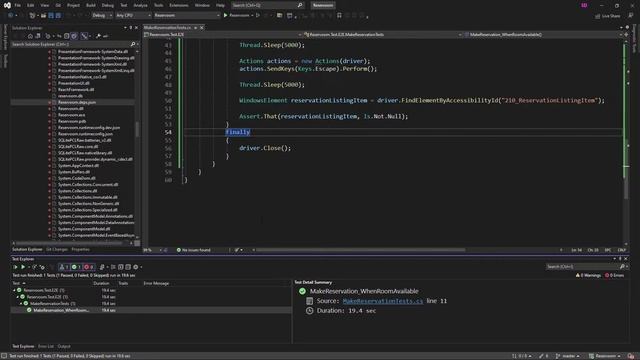Screen dimensions: 640x360
Task: Toggle auto-hide pin on Test Explorer panel
Action: 620,259
